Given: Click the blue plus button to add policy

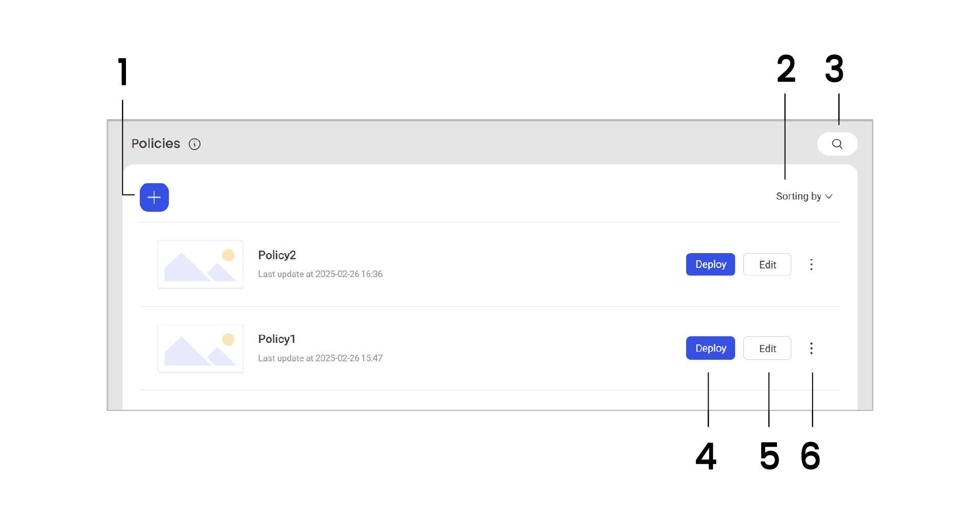Looking at the screenshot, I should [154, 197].
